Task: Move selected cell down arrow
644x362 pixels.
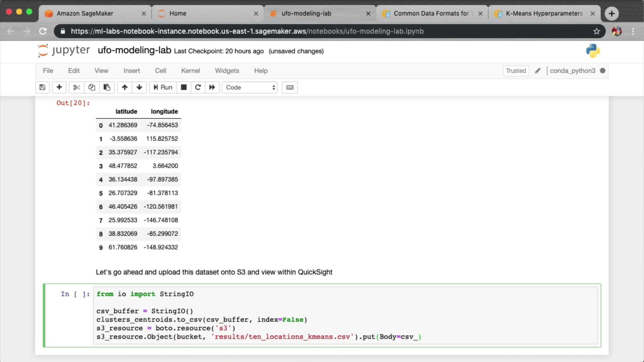Action: (139, 87)
